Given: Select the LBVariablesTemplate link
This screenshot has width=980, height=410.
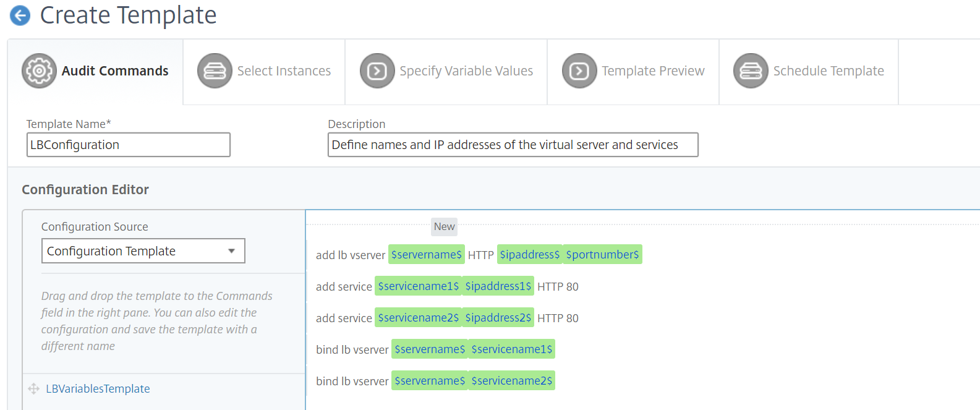Looking at the screenshot, I should point(98,388).
